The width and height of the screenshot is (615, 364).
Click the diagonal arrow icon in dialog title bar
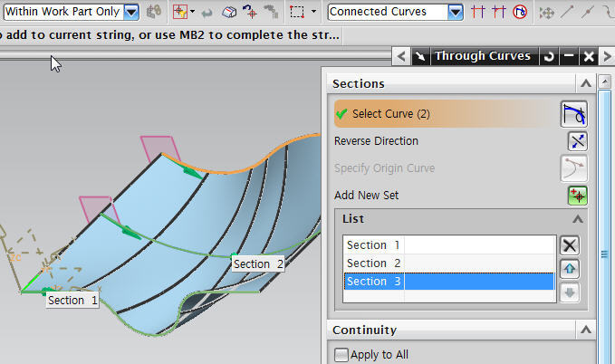tap(420, 56)
